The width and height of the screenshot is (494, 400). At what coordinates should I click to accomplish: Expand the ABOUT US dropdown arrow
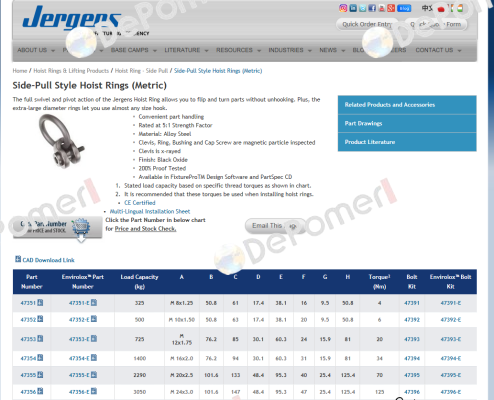coord(53,51)
